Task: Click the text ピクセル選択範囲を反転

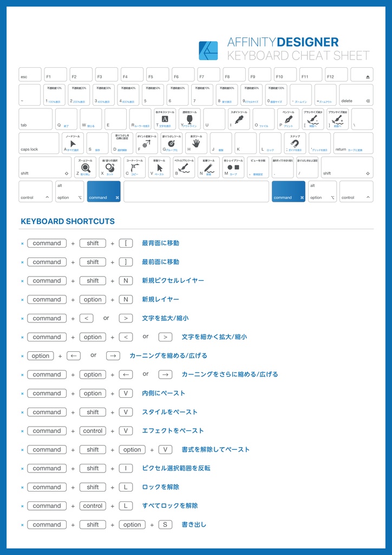Action: pos(176,468)
